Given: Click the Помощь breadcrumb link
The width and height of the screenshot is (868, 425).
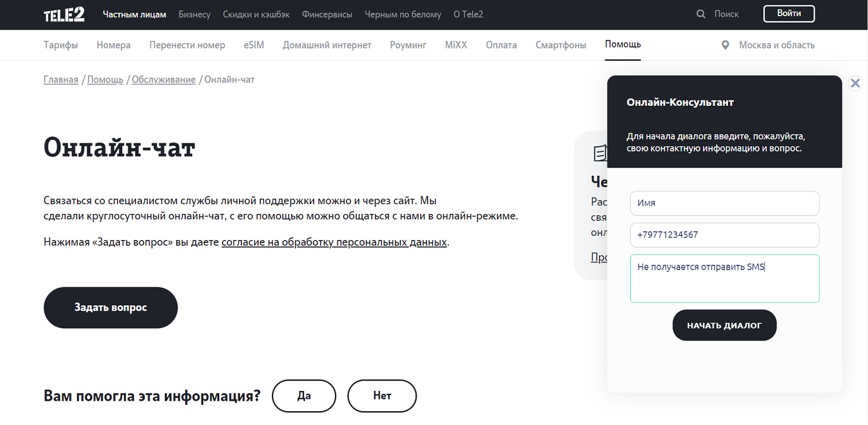Looking at the screenshot, I should pyautogui.click(x=105, y=79).
